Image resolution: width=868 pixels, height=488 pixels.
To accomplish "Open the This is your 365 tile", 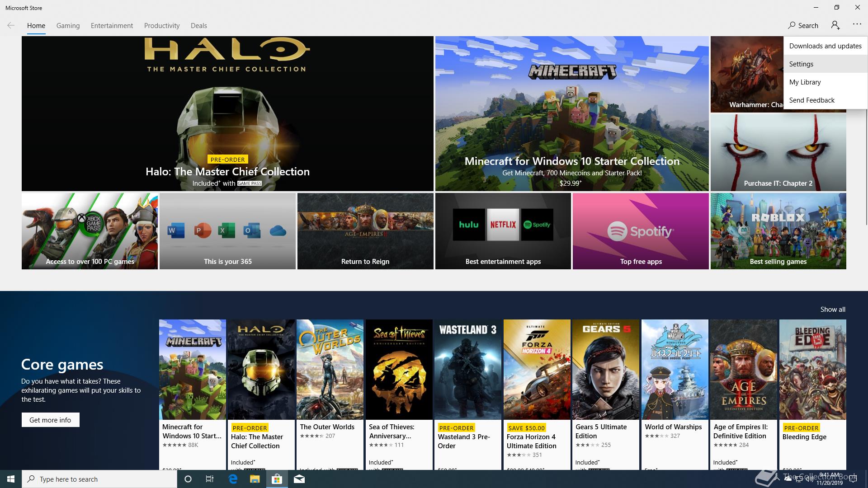I will coord(227,231).
